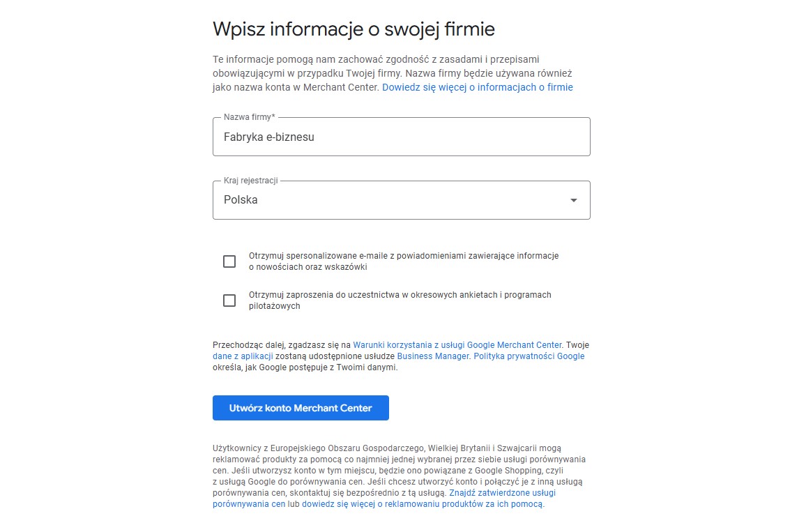Open the Kraj rejestracji dropdown arrow
790x532 pixels.
coord(573,200)
